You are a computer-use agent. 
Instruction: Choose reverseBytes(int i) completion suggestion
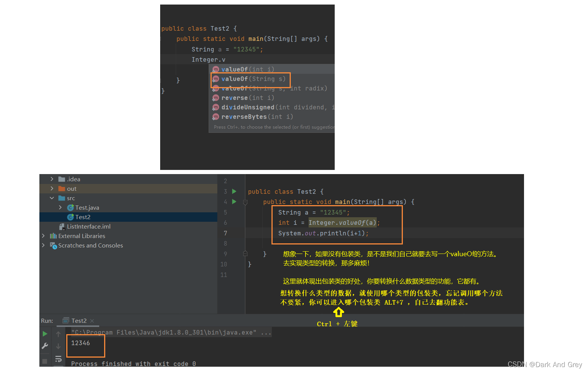(272, 117)
